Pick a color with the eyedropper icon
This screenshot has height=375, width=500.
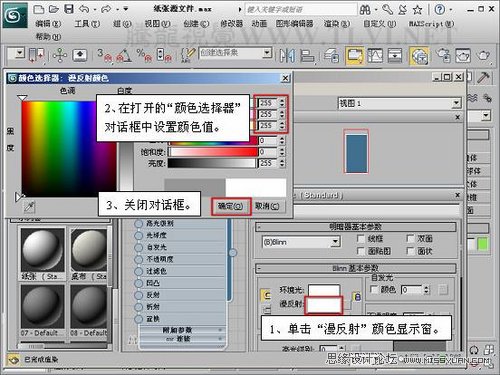point(30,207)
